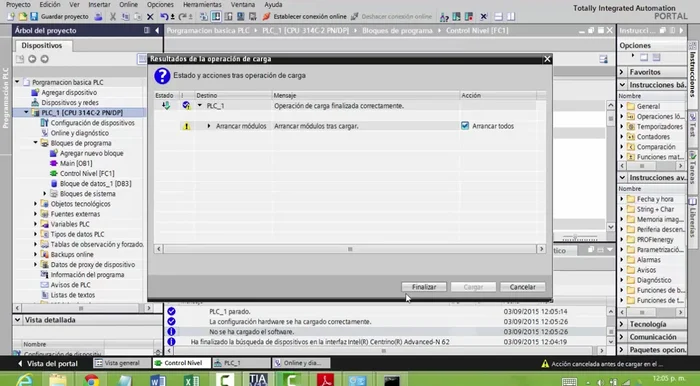
Task: Collapse the PLC_1 destination row
Action: pyautogui.click(x=200, y=106)
